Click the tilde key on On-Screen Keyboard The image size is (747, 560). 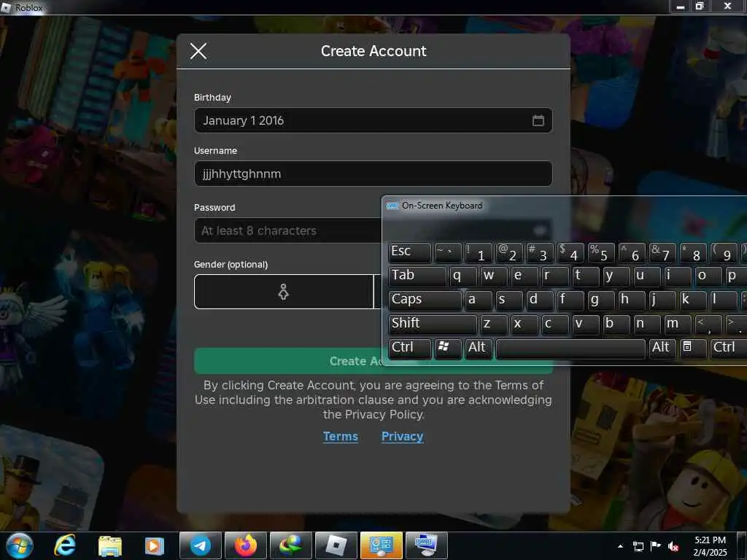tap(448, 252)
